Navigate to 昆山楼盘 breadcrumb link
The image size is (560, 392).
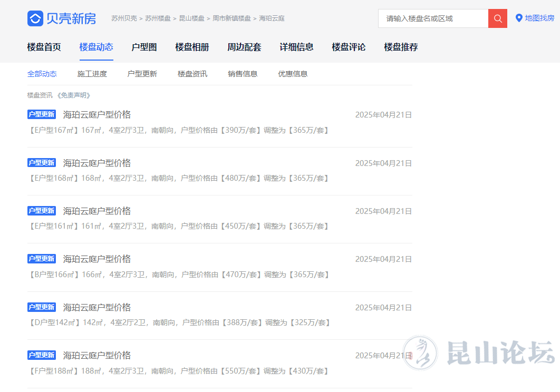coord(191,18)
